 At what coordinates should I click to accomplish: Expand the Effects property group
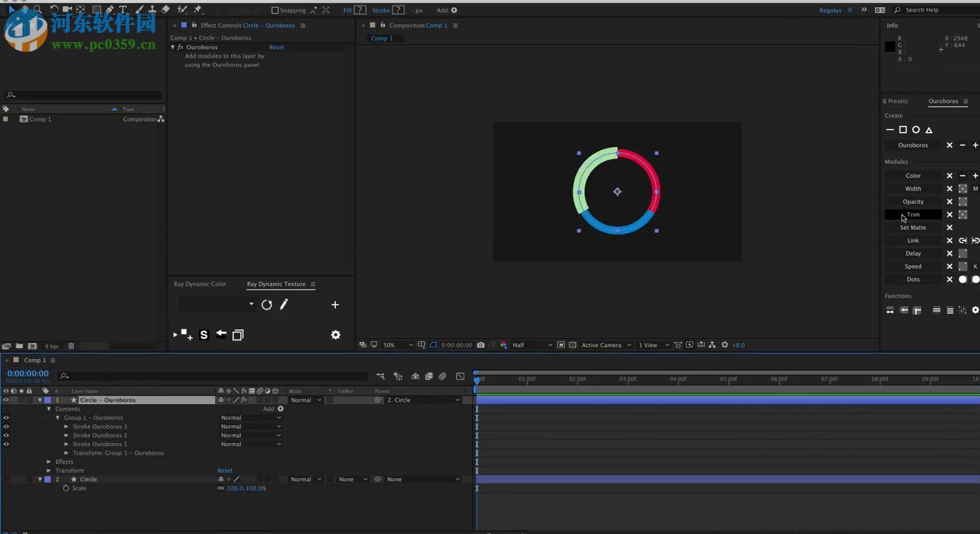pos(49,462)
